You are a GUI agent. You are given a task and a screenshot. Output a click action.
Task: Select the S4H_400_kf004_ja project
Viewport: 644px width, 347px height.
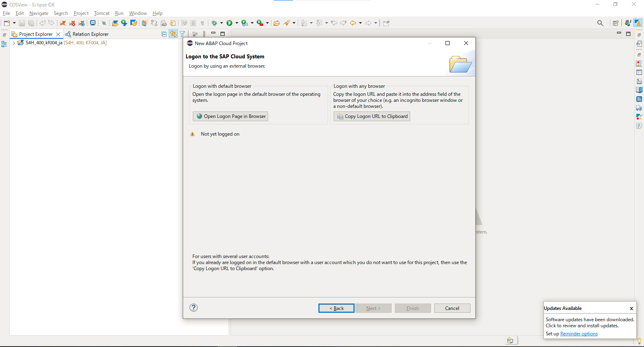(62, 43)
